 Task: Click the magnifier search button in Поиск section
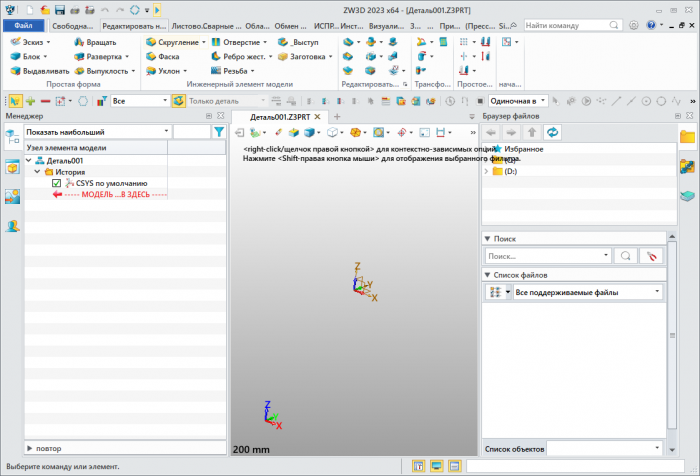626,256
